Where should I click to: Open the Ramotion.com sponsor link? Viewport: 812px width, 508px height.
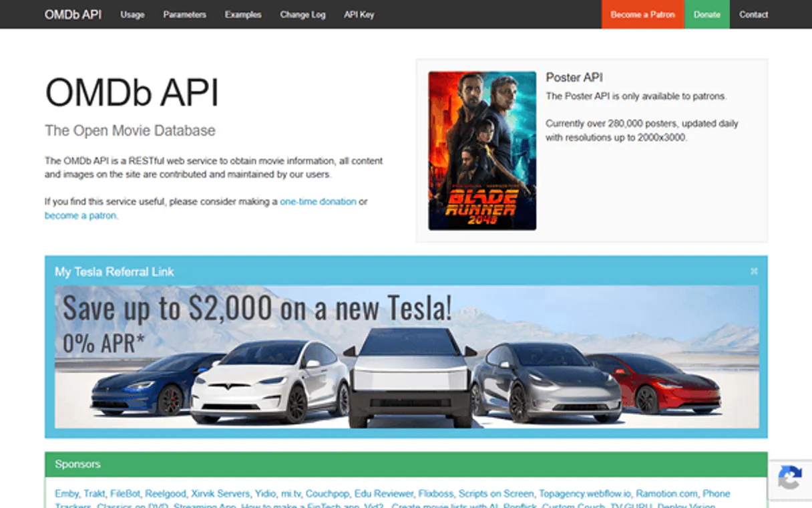click(666, 494)
